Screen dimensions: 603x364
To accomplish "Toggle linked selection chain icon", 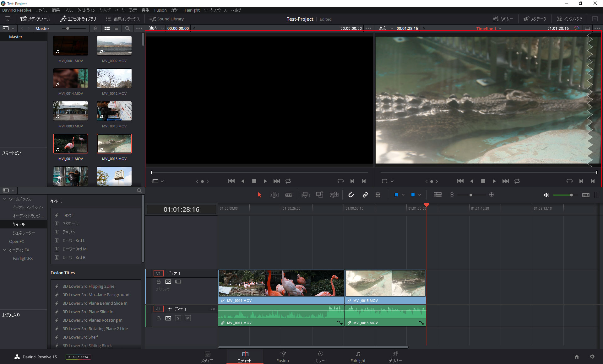I will pos(365,195).
